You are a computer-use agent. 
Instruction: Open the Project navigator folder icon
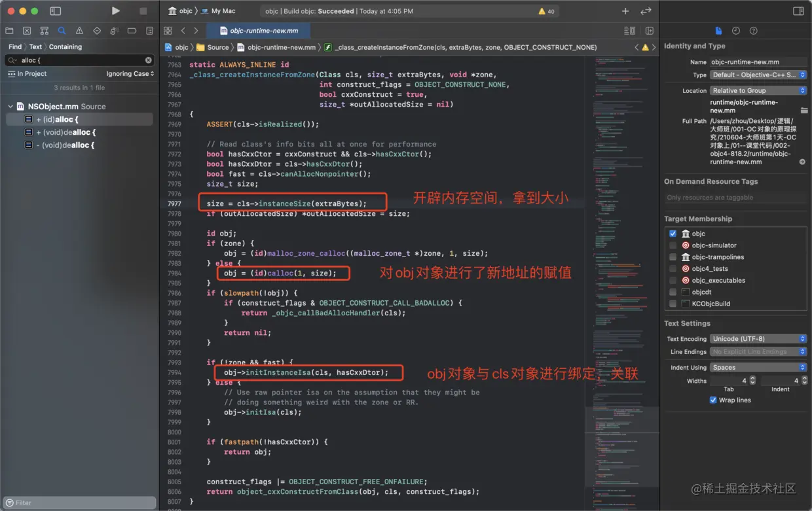click(9, 31)
